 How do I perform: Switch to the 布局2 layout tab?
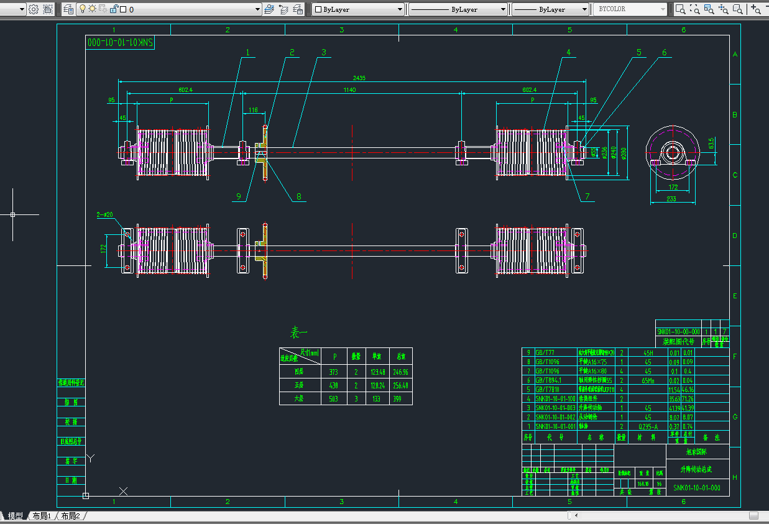point(70,516)
